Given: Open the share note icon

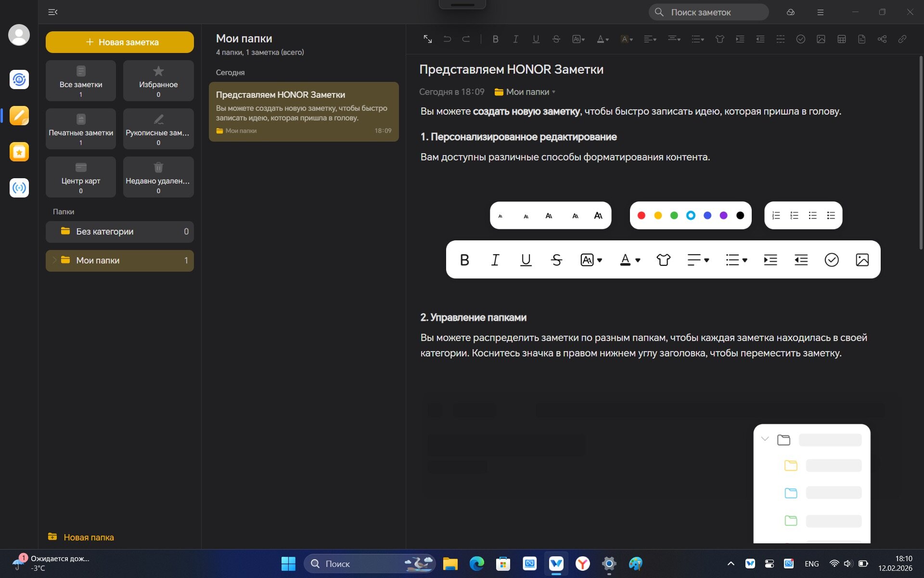Looking at the screenshot, I should click(882, 39).
